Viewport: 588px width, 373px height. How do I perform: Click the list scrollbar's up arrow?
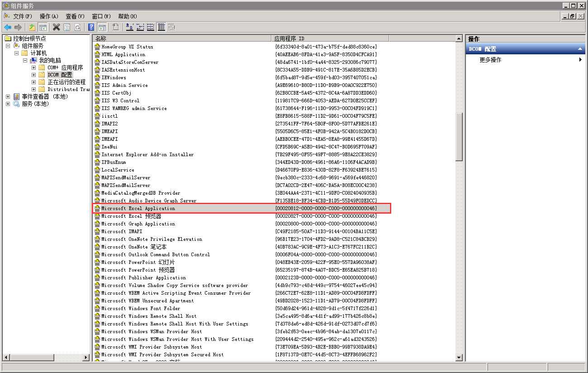pos(459,39)
